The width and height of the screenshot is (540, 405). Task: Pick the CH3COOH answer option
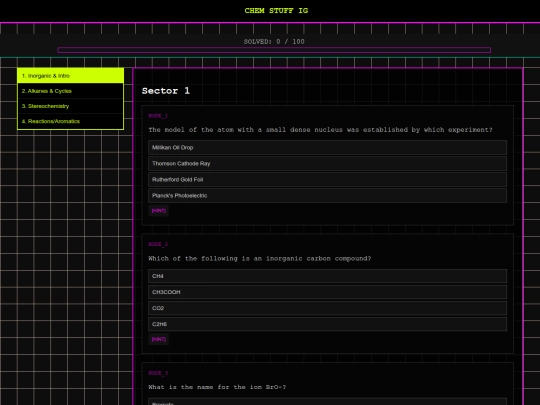[328, 292]
